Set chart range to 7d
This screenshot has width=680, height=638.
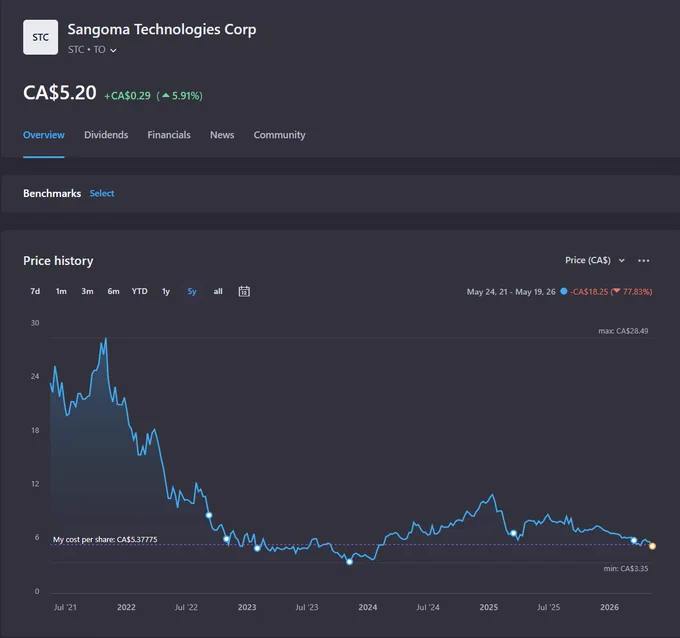[x=35, y=291]
